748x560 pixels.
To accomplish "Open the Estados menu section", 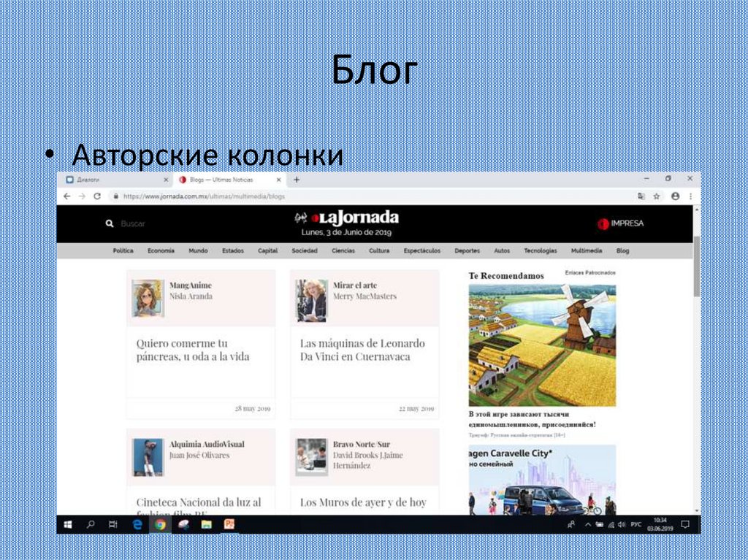I will pyautogui.click(x=233, y=250).
